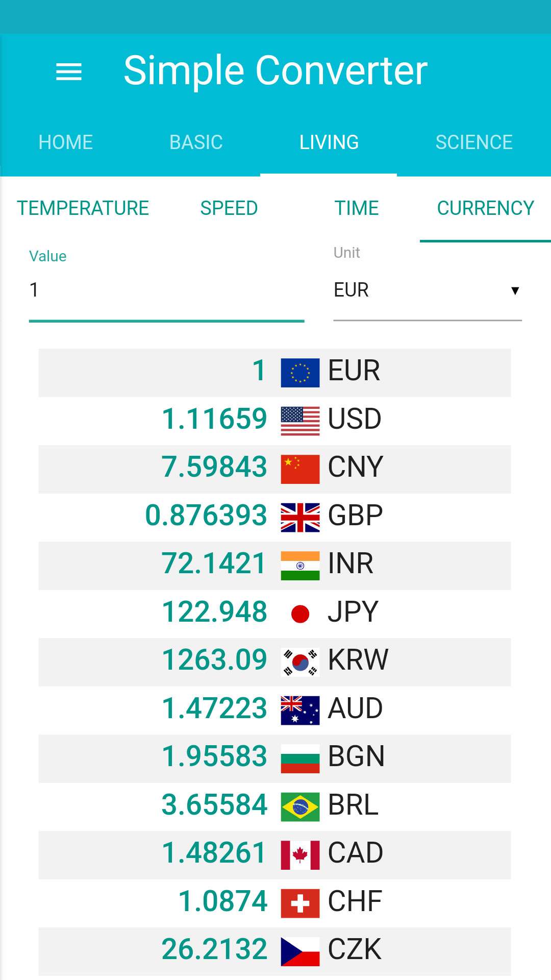Select the SPEED sub-tab
The image size is (551, 980).
[229, 208]
